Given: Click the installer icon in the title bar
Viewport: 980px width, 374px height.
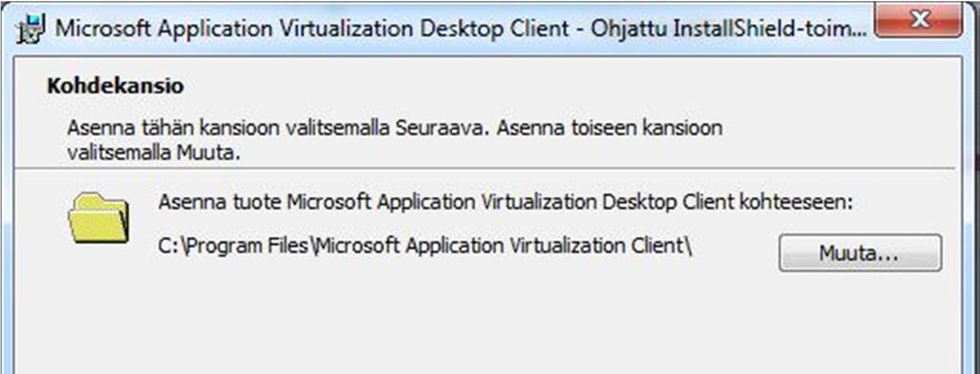Looking at the screenshot, I should [x=30, y=30].
